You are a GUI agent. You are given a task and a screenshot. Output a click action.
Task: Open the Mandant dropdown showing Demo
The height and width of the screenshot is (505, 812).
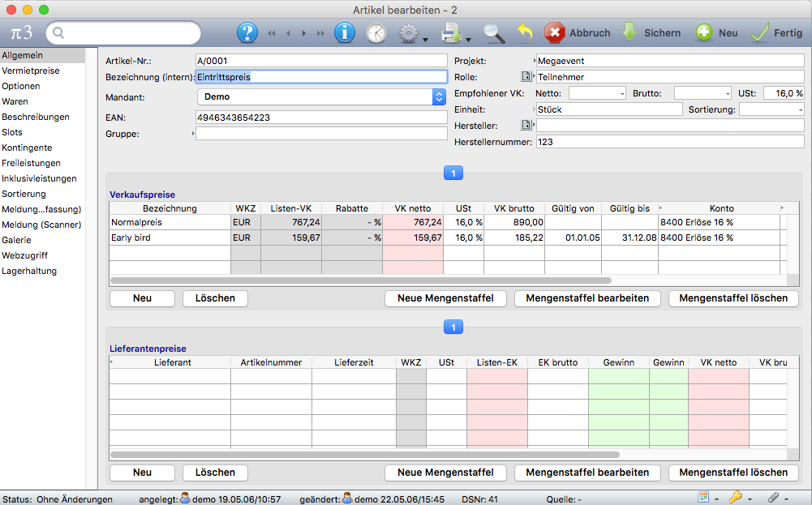pos(321,96)
